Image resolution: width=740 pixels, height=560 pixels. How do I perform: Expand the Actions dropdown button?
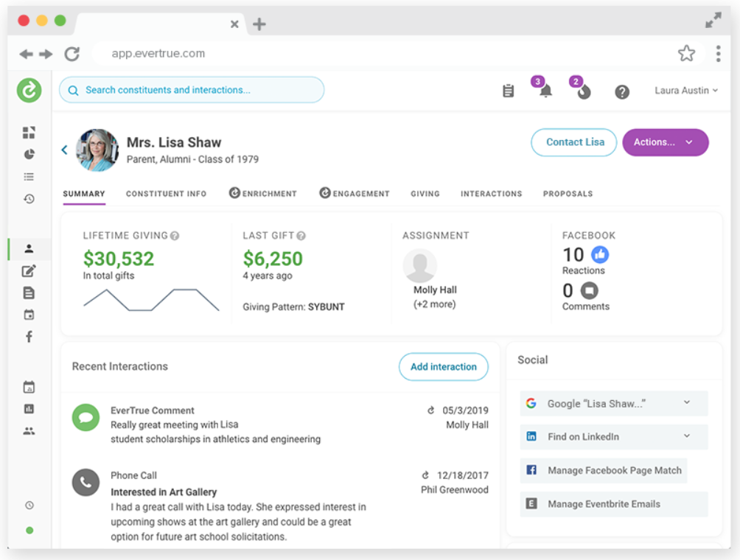(665, 142)
